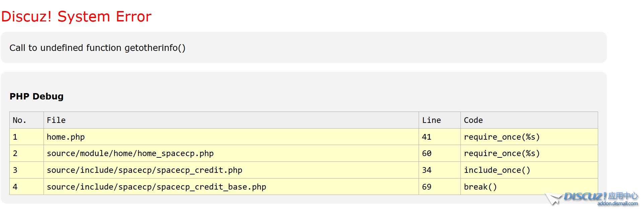Click the include_once() code cell
The image size is (644, 212).
(497, 170)
